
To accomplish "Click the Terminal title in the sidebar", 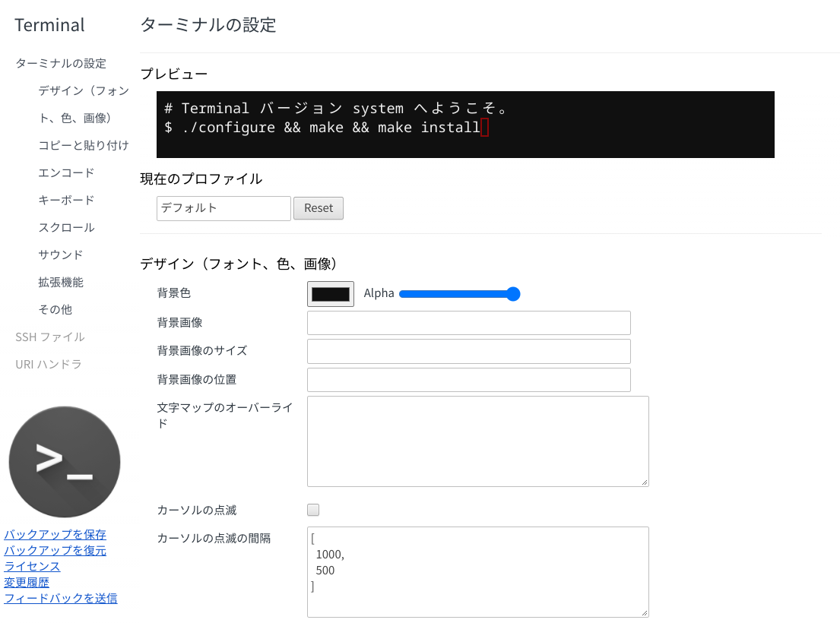I will 49,24.
